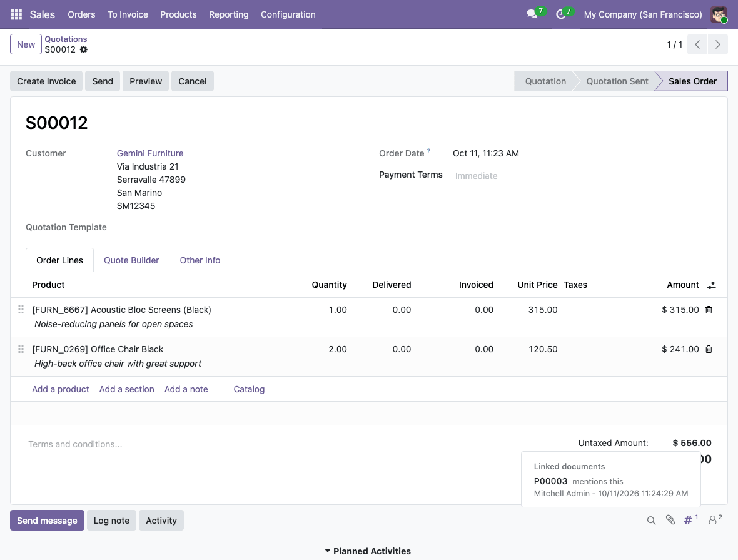
Task: Delete the Office Chair Black line
Action: tap(709, 350)
